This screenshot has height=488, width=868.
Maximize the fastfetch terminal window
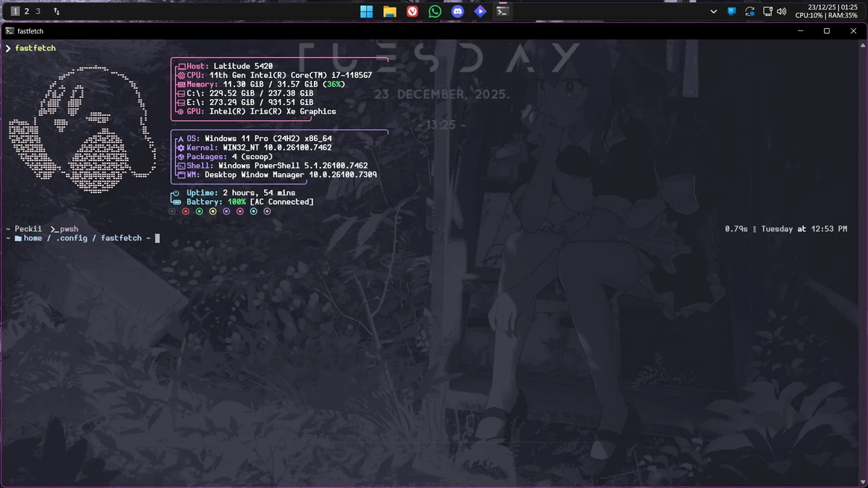pyautogui.click(x=827, y=31)
